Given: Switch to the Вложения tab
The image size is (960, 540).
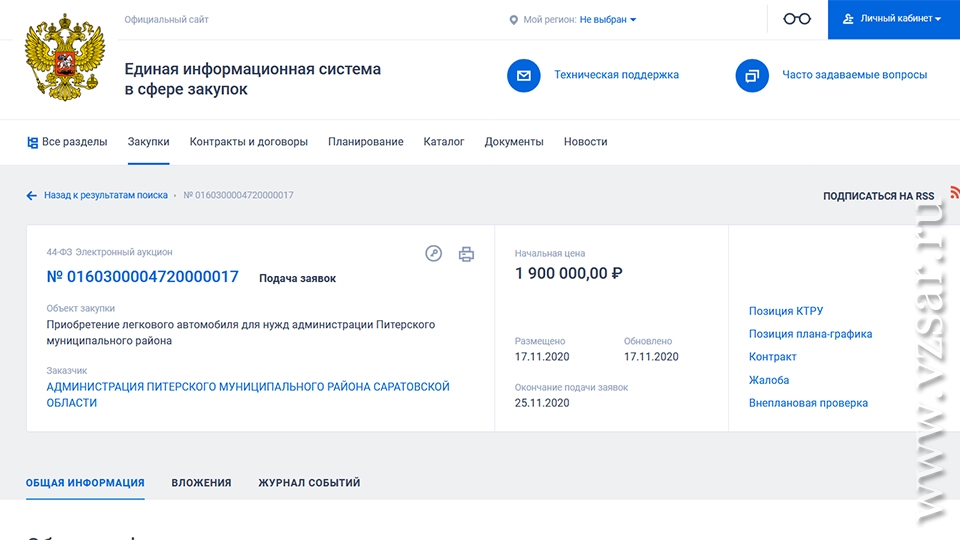Looking at the screenshot, I should (201, 483).
